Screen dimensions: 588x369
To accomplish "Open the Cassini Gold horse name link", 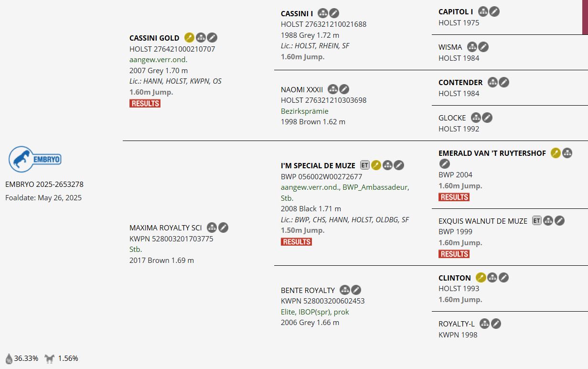I will (154, 38).
